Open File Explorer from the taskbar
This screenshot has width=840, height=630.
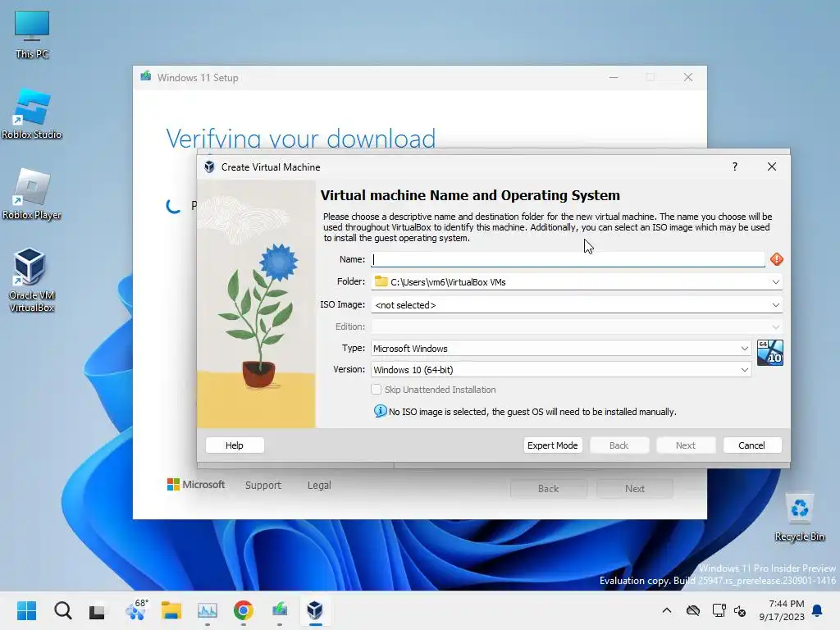click(171, 610)
